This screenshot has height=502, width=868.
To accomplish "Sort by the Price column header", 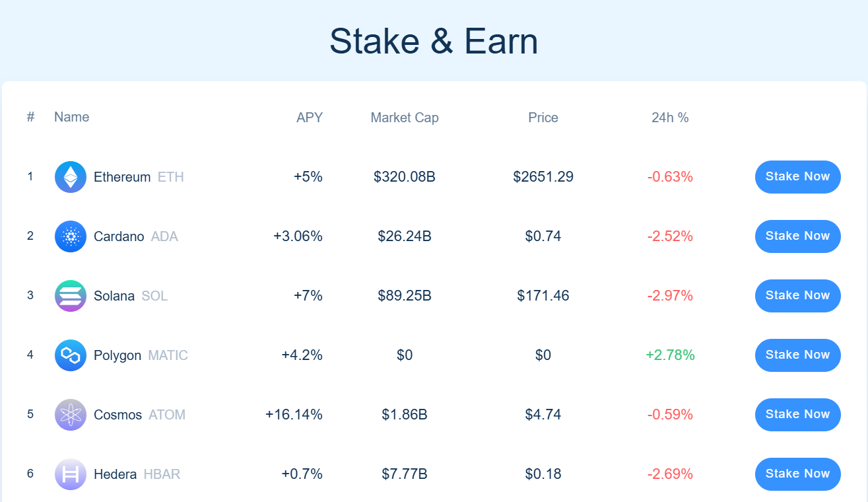I will [x=543, y=118].
